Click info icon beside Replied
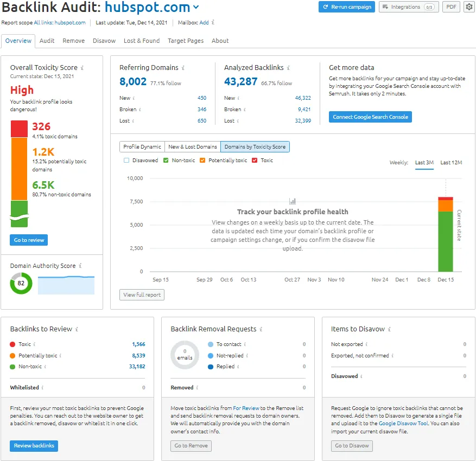This screenshot has height=461, width=476. [x=238, y=367]
